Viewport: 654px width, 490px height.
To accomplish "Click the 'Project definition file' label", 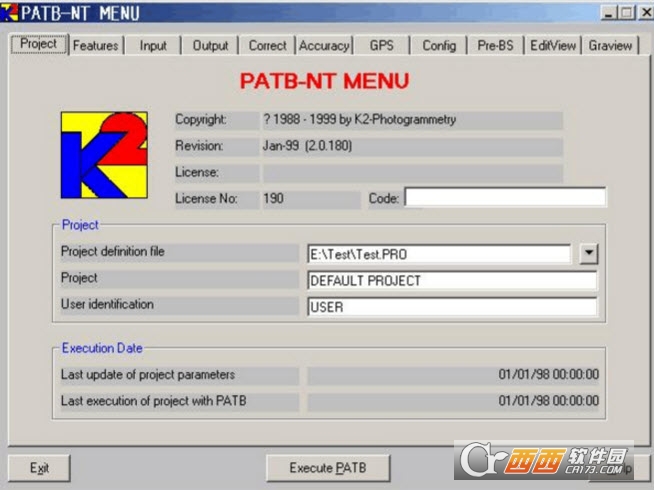I will click(x=113, y=251).
